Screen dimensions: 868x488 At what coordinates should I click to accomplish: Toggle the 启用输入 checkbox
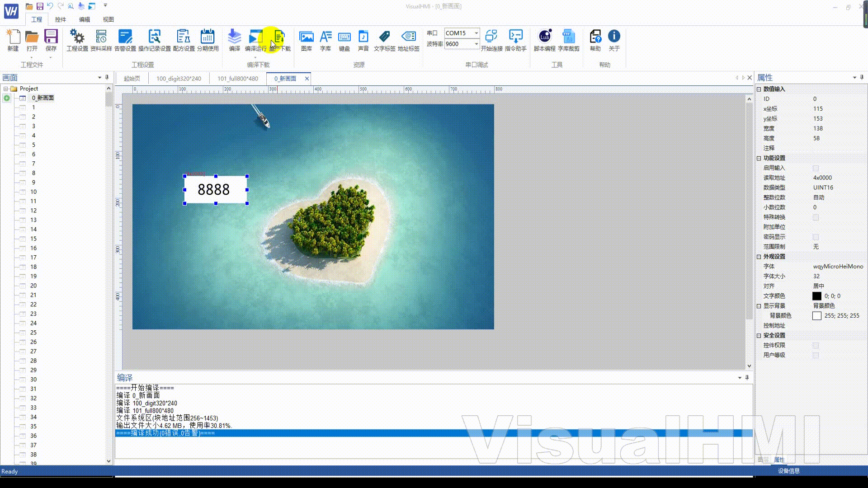816,168
